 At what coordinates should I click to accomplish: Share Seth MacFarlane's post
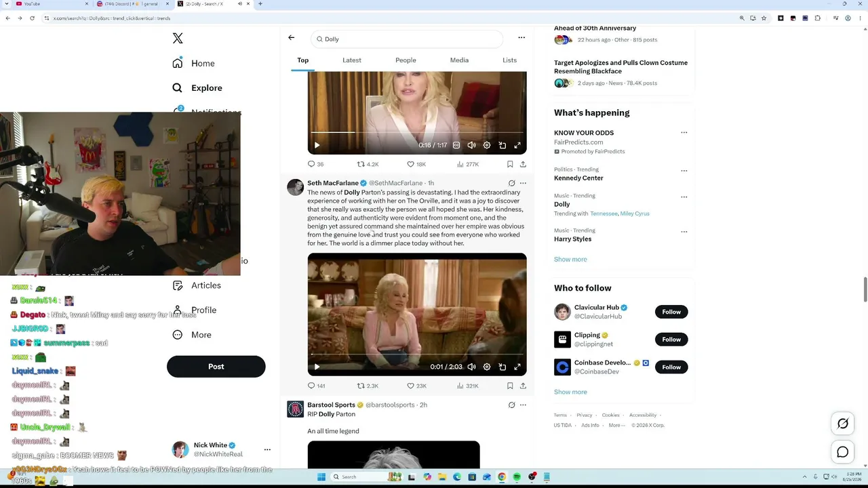point(523,386)
